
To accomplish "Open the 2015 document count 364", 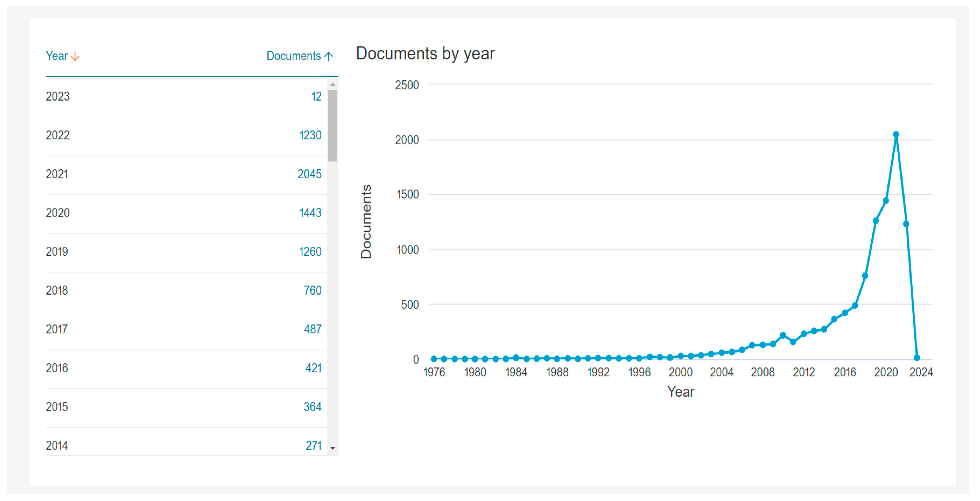I will (312, 407).
